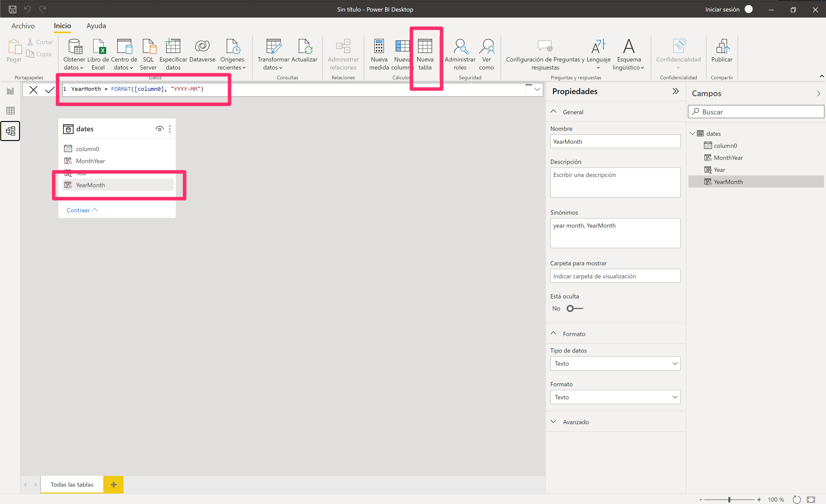The height and width of the screenshot is (504, 826).
Task: Select Todas las tablas tab
Action: point(72,485)
